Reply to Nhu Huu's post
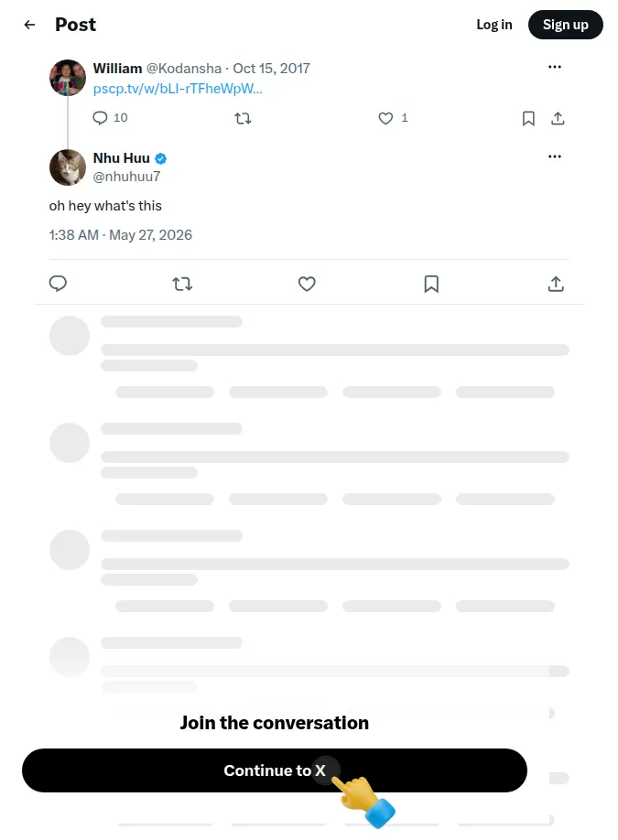Screen dimensions: 618x840 pyautogui.click(x=58, y=284)
